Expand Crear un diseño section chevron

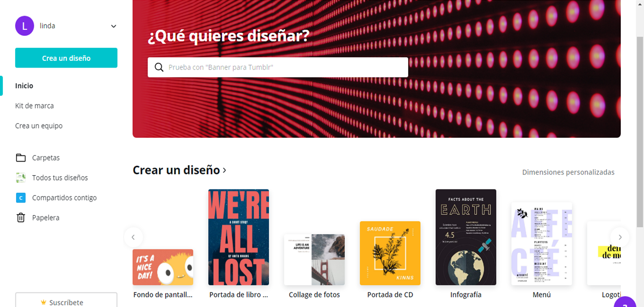(225, 170)
